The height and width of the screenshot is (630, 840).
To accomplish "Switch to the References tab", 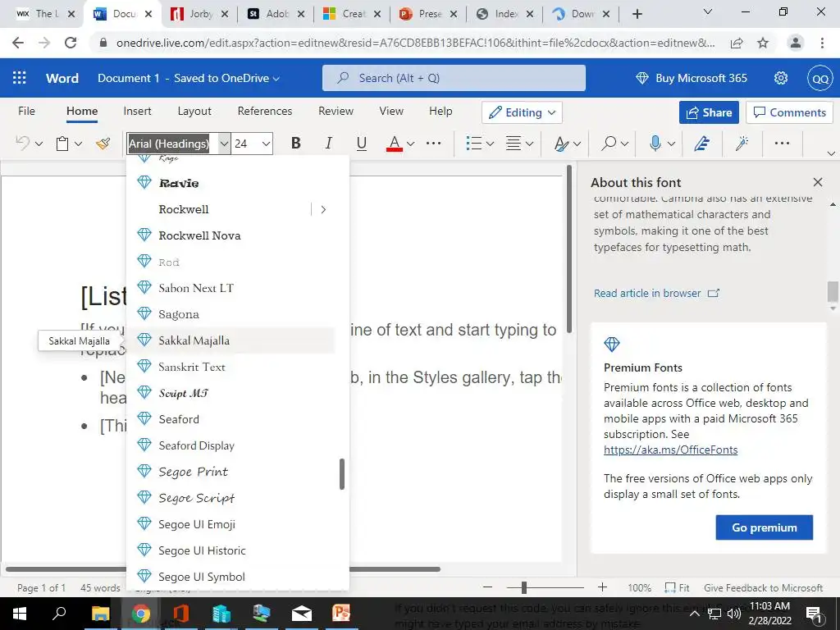I will click(x=265, y=111).
